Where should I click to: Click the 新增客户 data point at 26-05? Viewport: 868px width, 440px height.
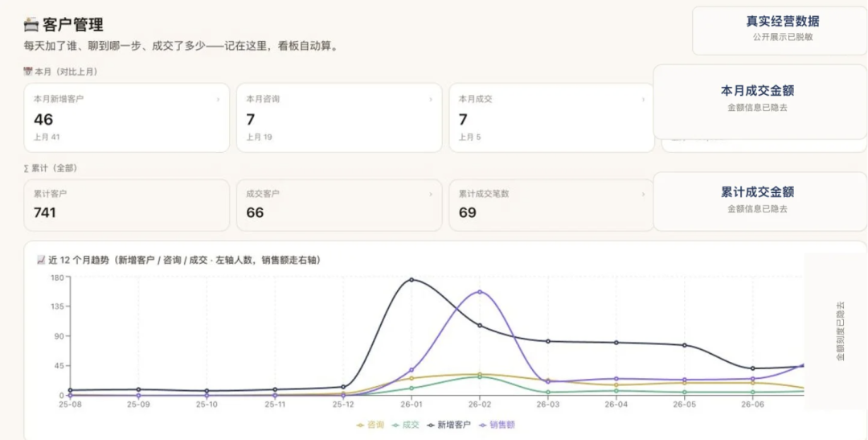[685, 345]
